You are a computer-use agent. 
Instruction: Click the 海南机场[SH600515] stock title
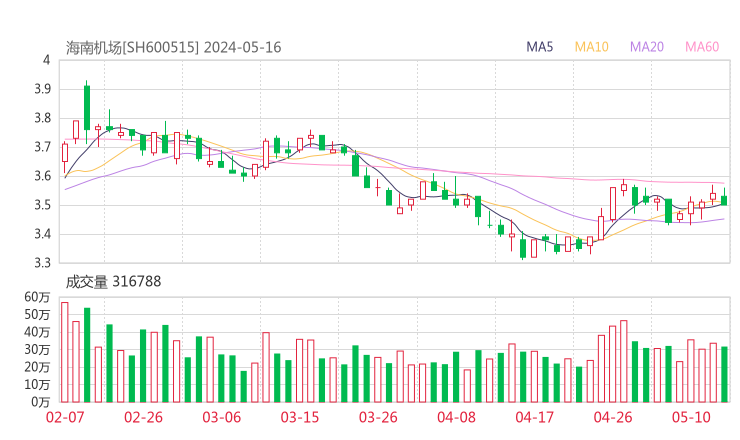132,47
